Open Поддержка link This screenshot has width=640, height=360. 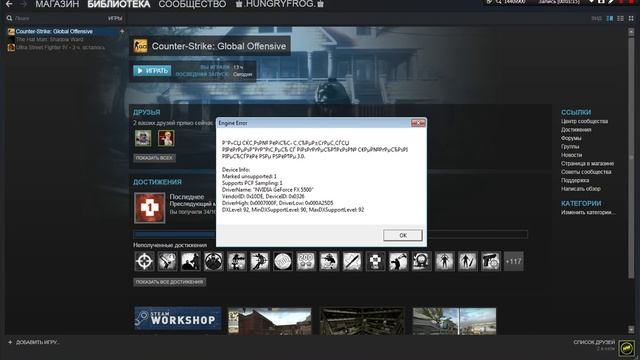tap(575, 180)
